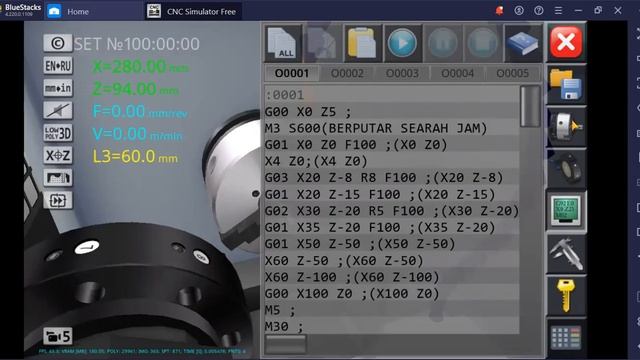
Task: Click the X=280.00 position readout
Action: point(140,67)
